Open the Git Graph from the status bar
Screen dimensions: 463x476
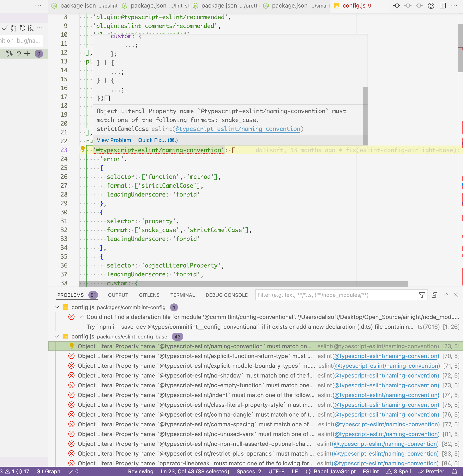[48, 471]
